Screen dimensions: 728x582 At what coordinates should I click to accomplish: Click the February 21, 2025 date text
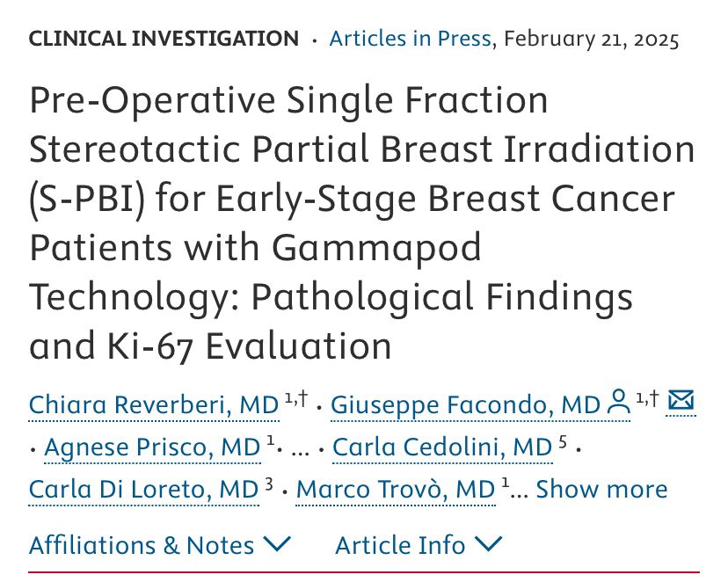tap(591, 39)
